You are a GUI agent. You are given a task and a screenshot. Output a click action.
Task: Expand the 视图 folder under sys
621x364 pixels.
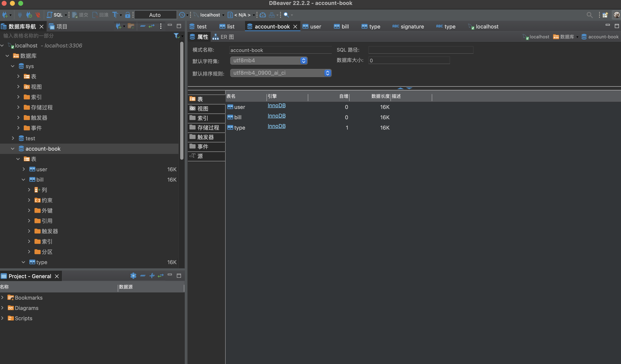pos(18,87)
